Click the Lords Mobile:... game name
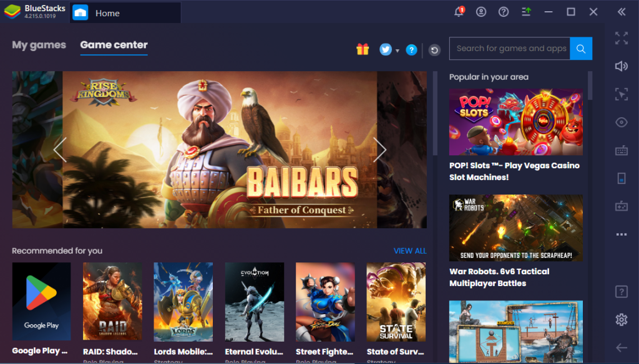 click(x=183, y=352)
